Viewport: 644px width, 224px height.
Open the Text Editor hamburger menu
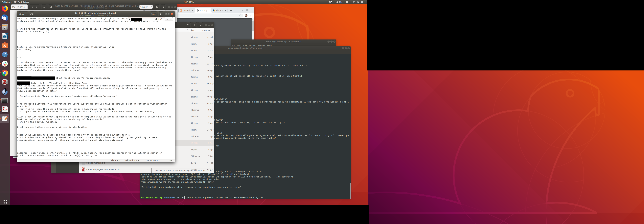click(161, 14)
